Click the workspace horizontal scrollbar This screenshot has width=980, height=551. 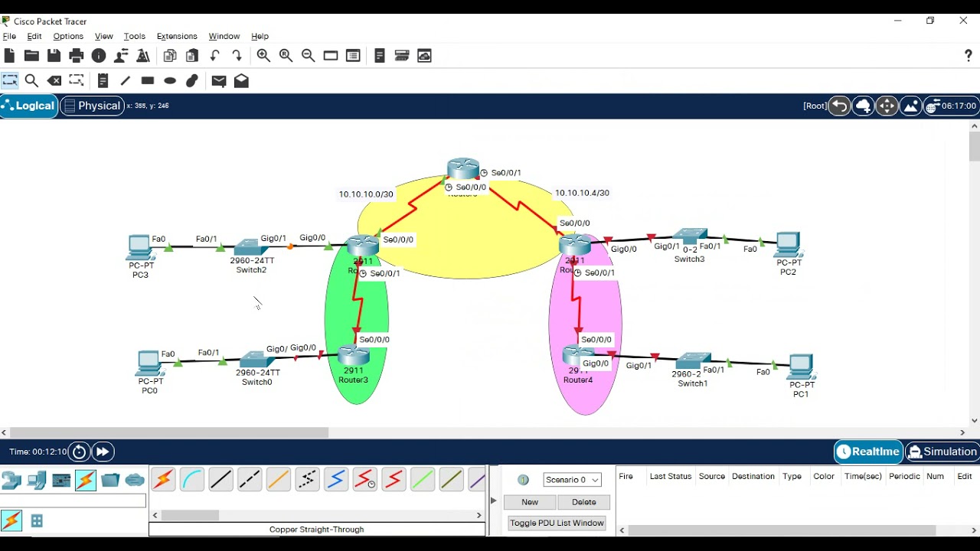169,432
